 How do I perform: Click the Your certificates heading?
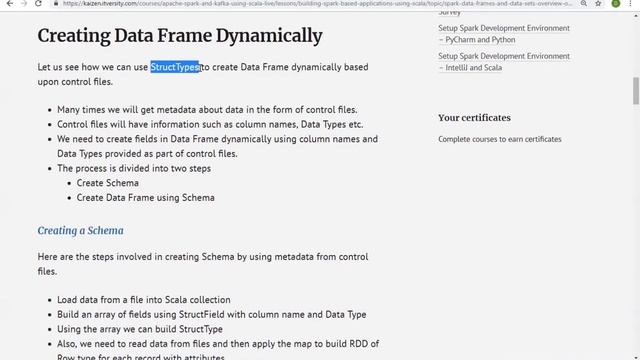[x=474, y=118]
